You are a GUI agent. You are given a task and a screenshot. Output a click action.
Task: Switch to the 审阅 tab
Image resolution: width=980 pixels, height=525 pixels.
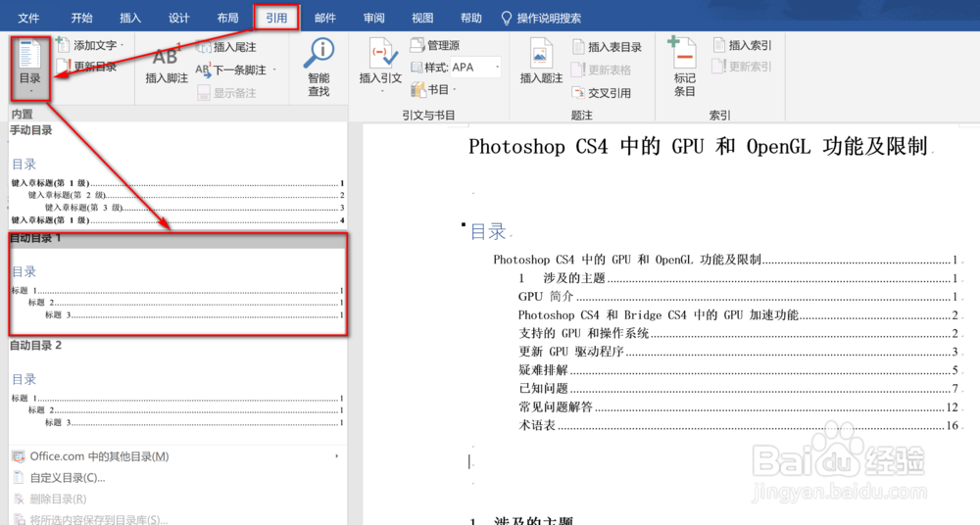click(x=373, y=19)
